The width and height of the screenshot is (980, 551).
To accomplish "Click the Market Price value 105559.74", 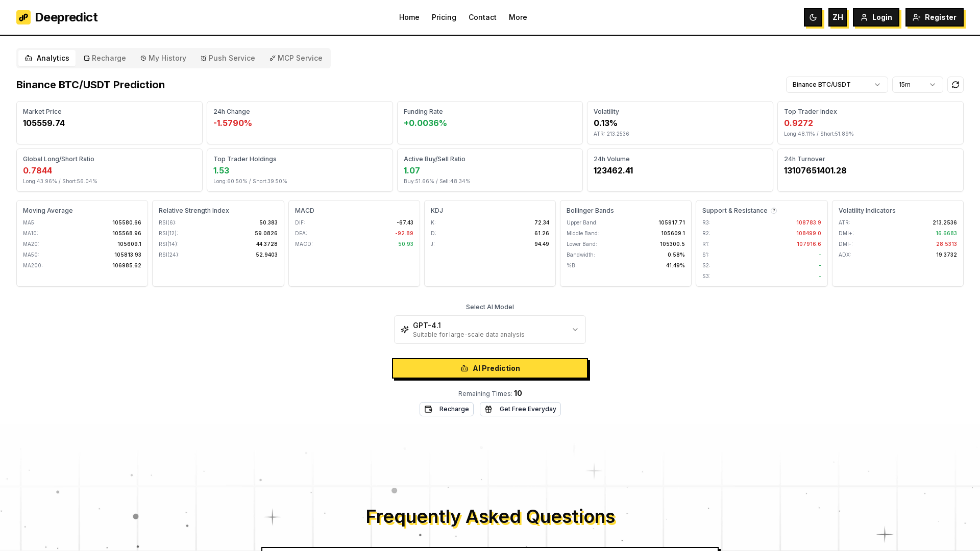I will coord(44,123).
